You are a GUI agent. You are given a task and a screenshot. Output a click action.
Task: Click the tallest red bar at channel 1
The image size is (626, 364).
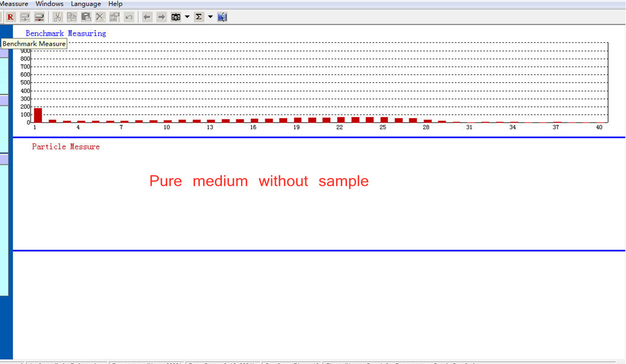pos(38,115)
